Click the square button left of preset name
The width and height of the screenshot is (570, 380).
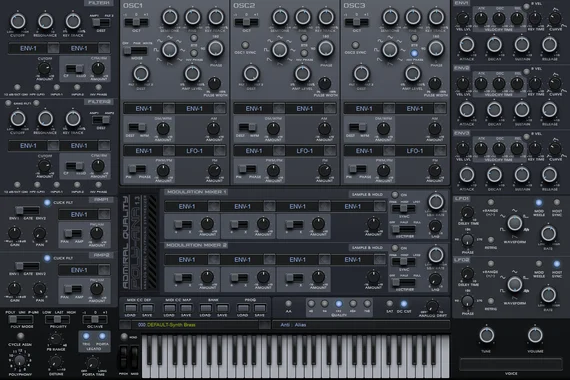(x=125, y=325)
